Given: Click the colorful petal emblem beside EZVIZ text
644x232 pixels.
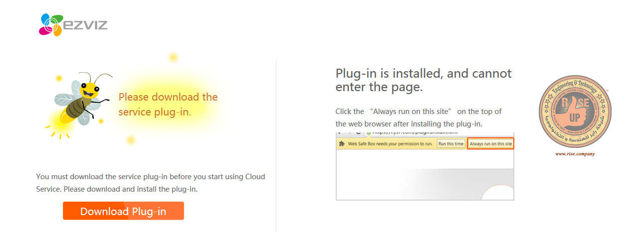Looking at the screenshot, I should coord(50,25).
